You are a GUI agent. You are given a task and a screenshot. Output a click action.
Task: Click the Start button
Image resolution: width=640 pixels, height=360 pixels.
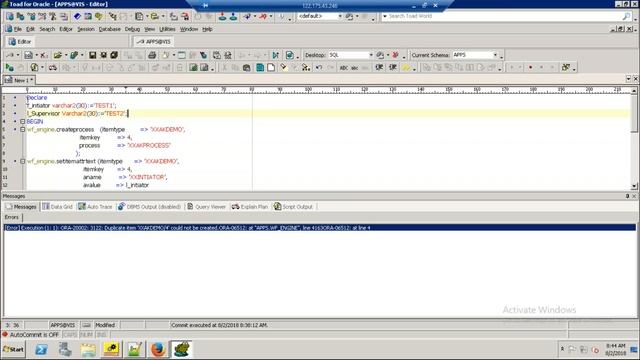pyautogui.click(x=13, y=350)
